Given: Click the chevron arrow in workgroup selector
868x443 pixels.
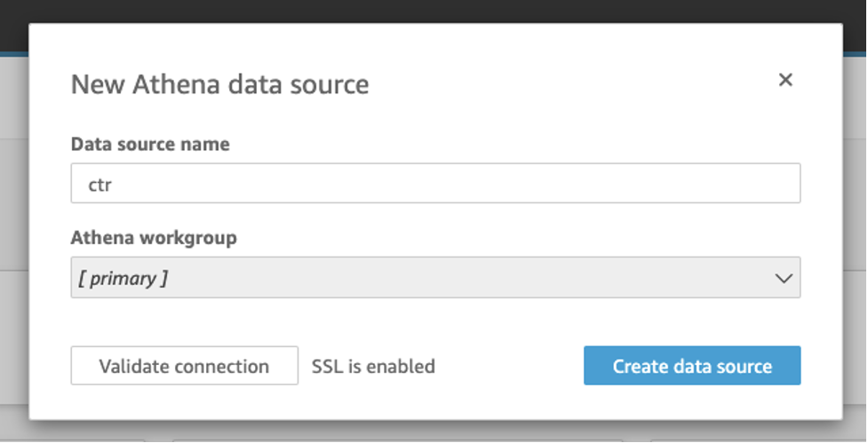Looking at the screenshot, I should pos(783,278).
